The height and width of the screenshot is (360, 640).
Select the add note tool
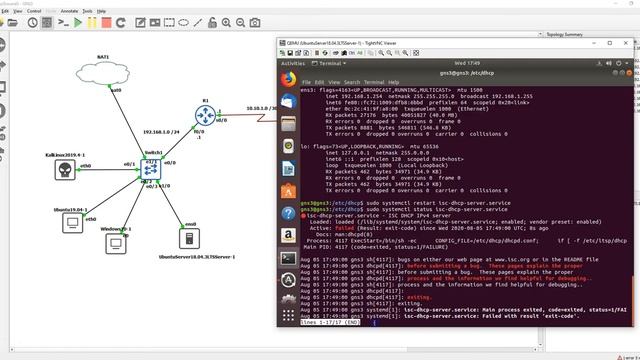click(x=140, y=22)
